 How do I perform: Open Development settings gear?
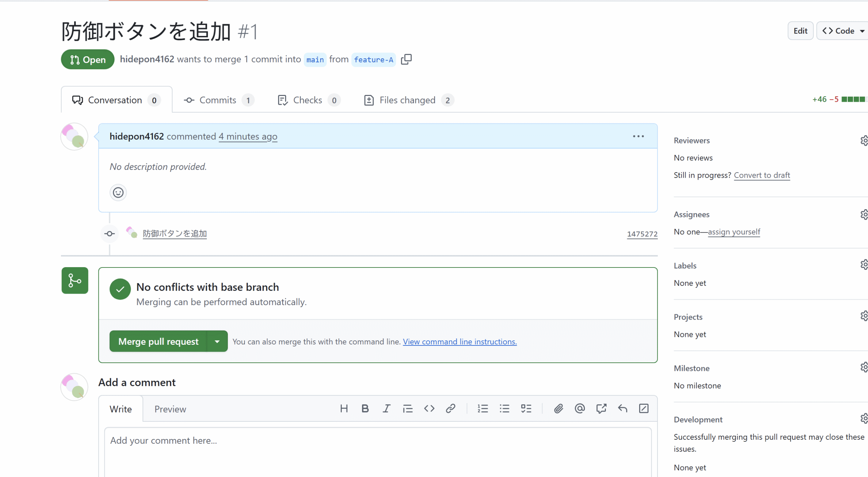point(864,419)
